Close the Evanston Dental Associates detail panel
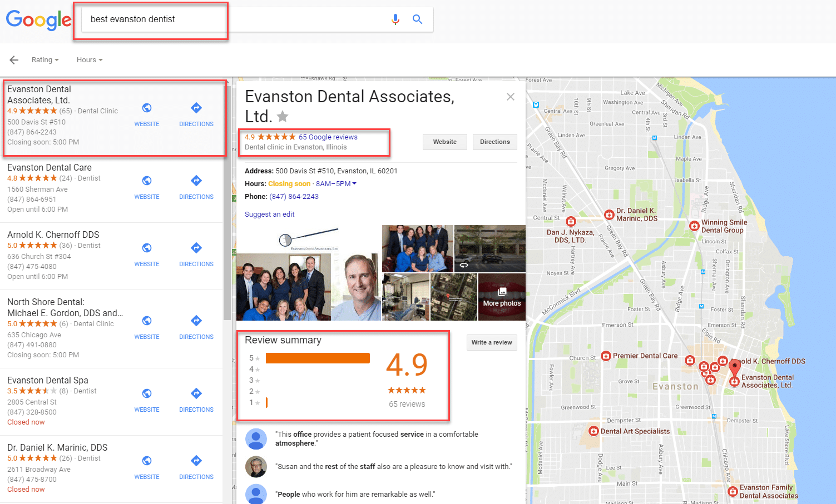 (x=511, y=97)
